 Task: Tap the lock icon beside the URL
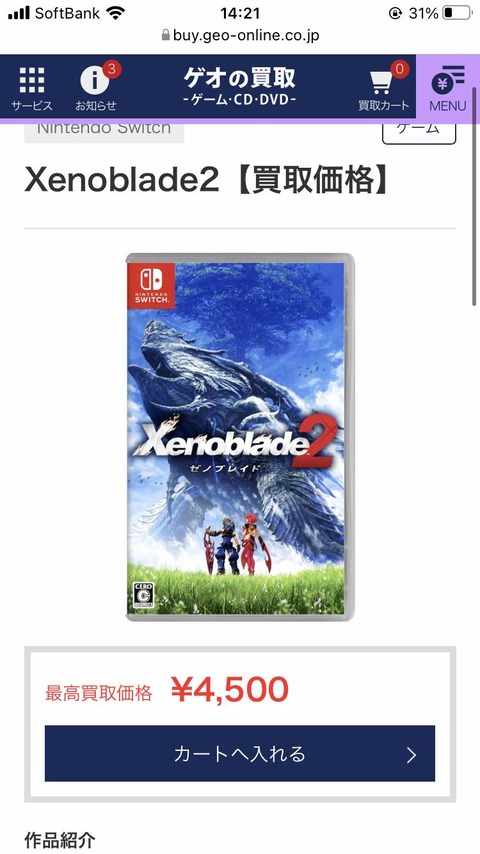tap(166, 36)
